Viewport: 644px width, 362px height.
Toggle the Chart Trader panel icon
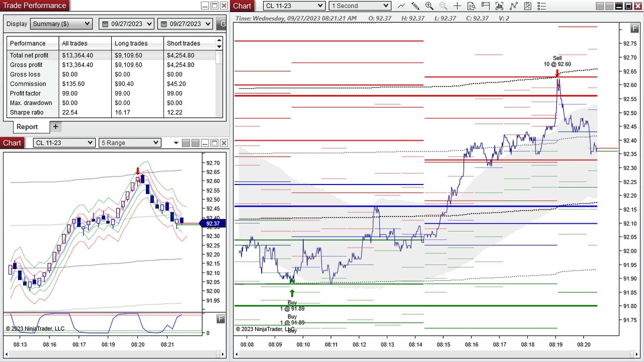[x=485, y=6]
